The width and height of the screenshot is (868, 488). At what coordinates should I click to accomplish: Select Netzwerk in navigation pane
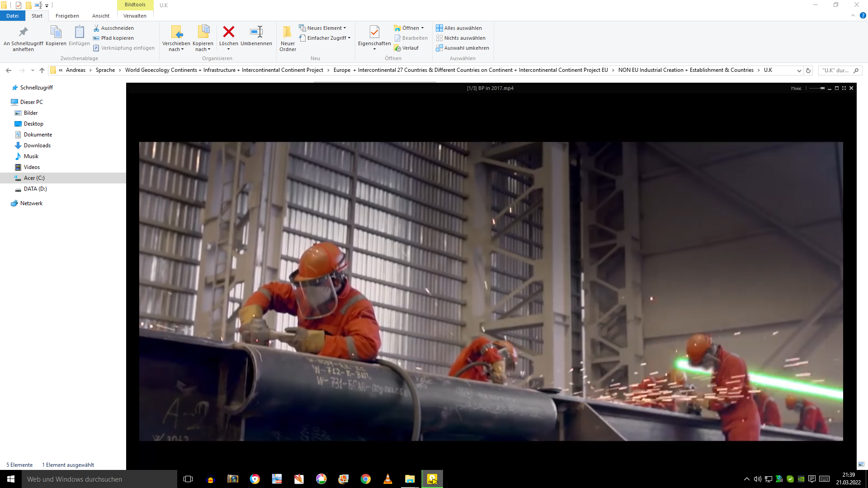(31, 203)
